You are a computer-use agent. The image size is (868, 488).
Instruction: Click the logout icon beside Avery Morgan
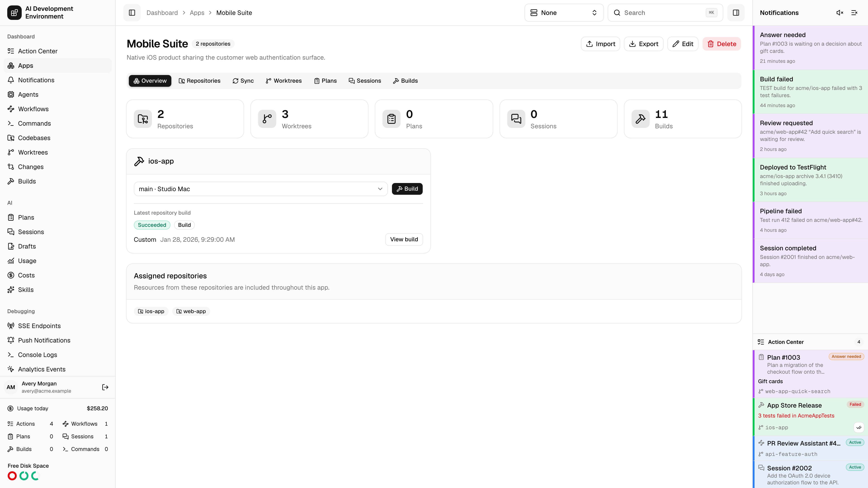105,387
